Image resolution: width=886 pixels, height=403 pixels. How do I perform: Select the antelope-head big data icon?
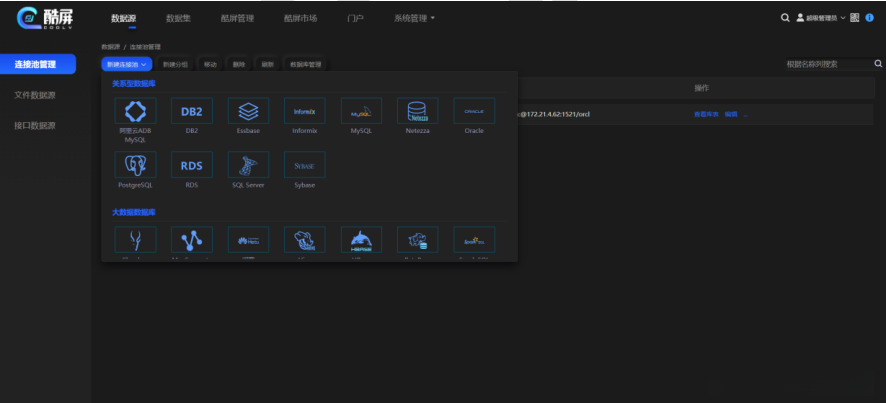(135, 240)
